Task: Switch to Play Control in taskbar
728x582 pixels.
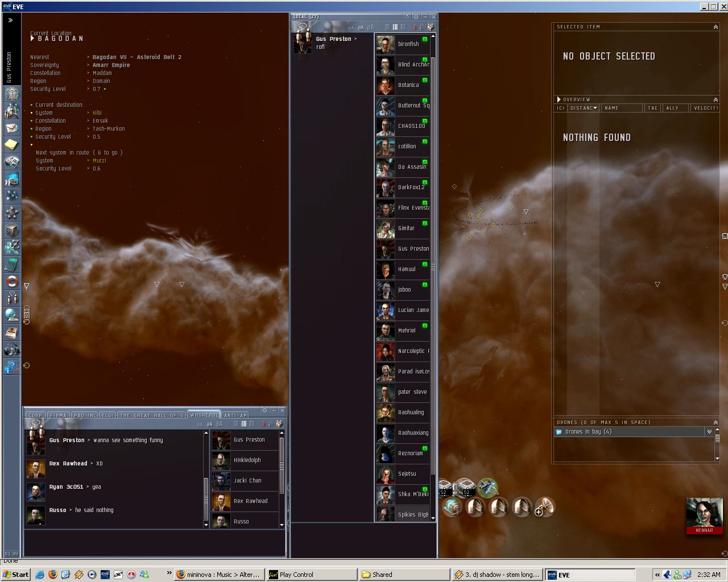Action: tap(312, 575)
